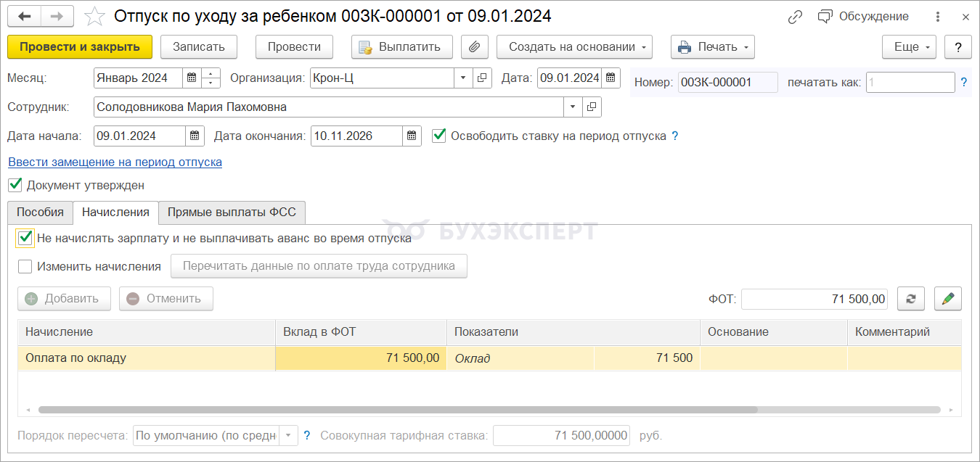This screenshot has height=462, width=980.
Task: Open the Обсуждение discussion panel
Action: tap(862, 16)
